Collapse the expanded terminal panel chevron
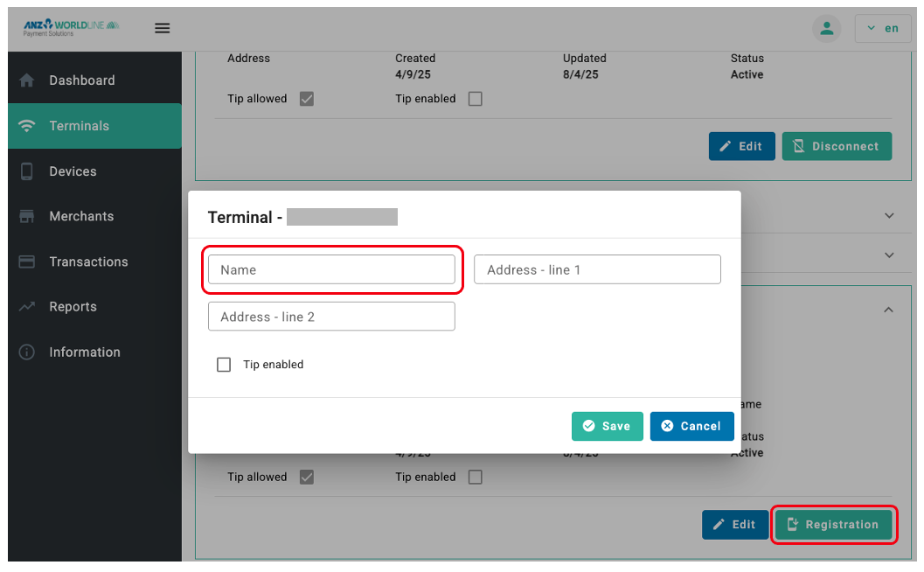924x572 pixels. click(x=889, y=310)
